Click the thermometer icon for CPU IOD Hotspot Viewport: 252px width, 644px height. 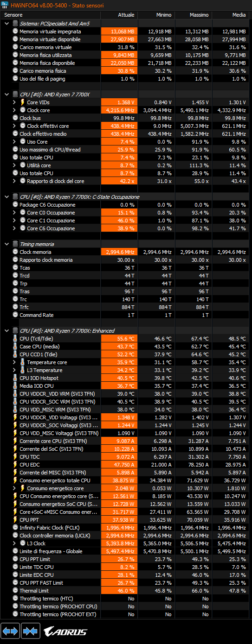(15, 378)
